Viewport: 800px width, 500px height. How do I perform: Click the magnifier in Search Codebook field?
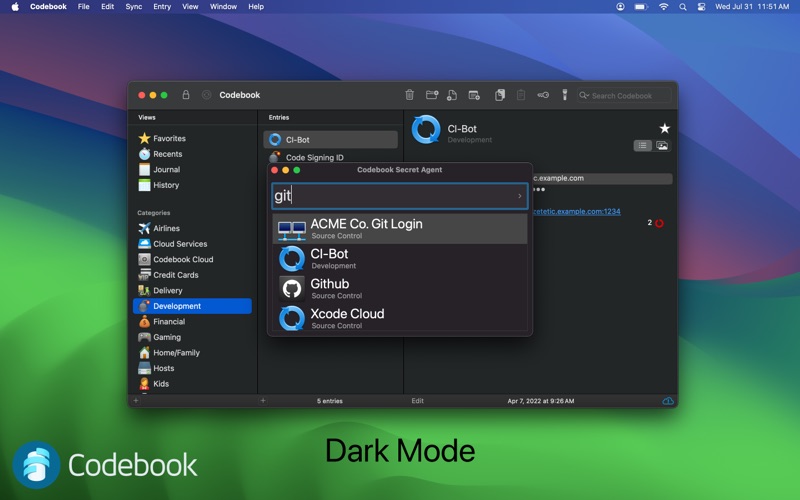584,95
